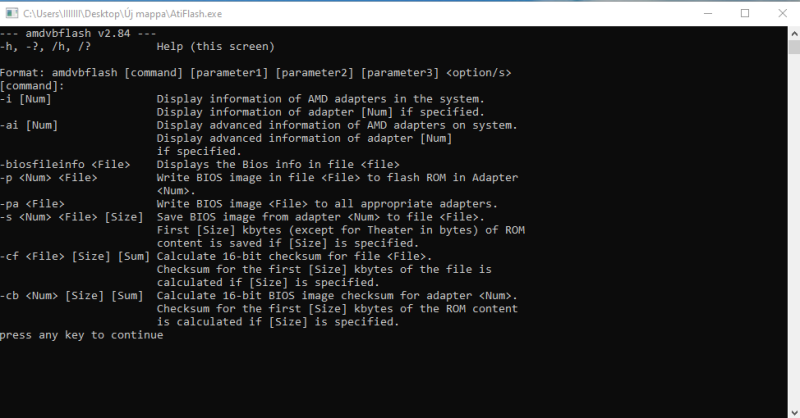This screenshot has height=418, width=800.
Task: Click the '-cf <File> [Size] [Sum]' command text
Action: coord(75,256)
